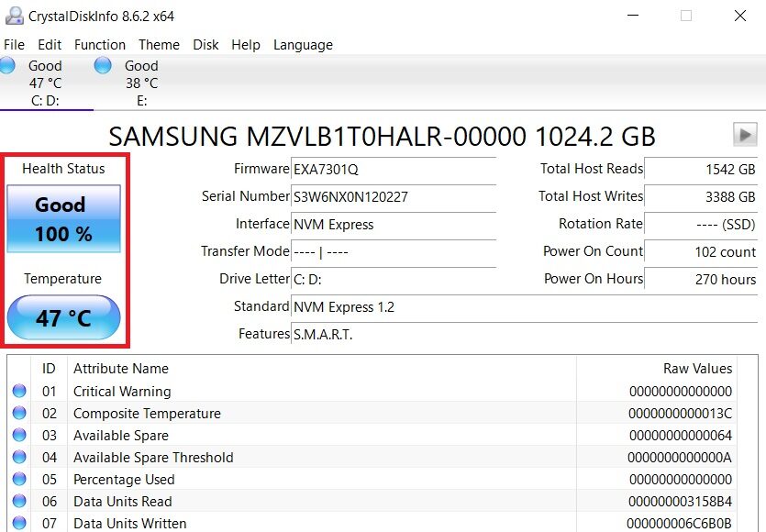Click raw value 0000000000013C
Viewport: 766px width, 532px height.
pyautogui.click(x=680, y=414)
